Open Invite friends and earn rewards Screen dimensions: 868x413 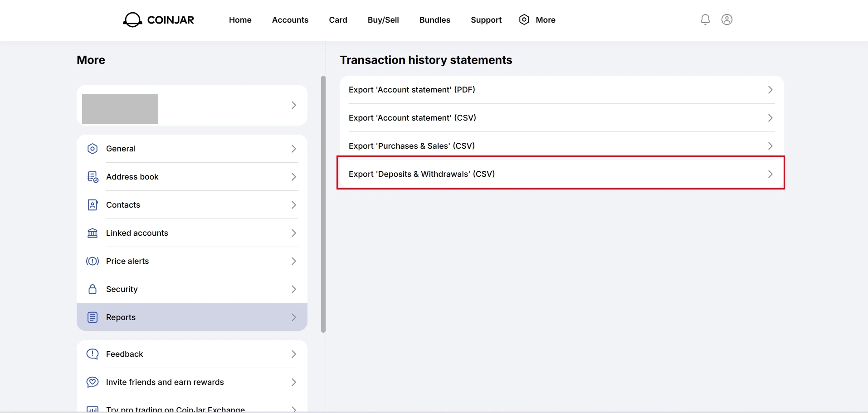[x=165, y=382]
